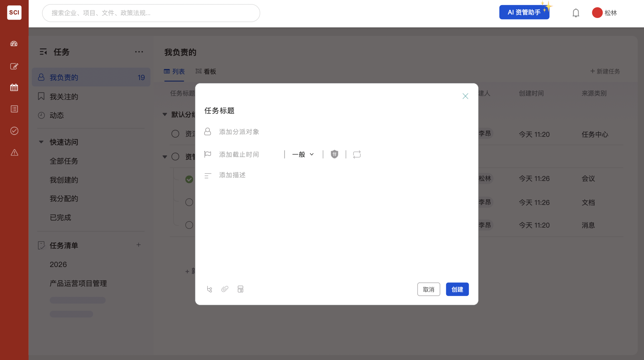Image resolution: width=644 pixels, height=360 pixels.
Task: Open the list document sidebar icon
Action: coord(14,109)
